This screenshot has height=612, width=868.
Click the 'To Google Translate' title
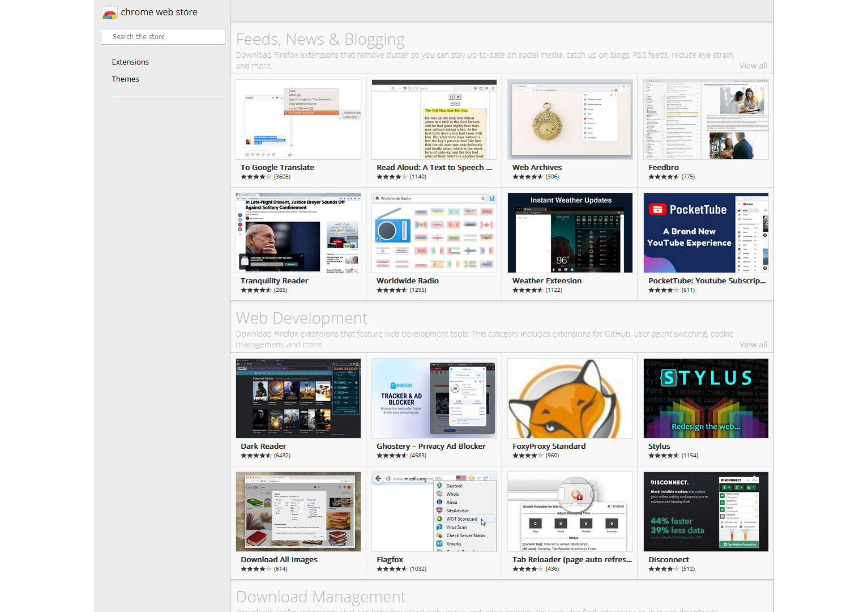pos(277,167)
